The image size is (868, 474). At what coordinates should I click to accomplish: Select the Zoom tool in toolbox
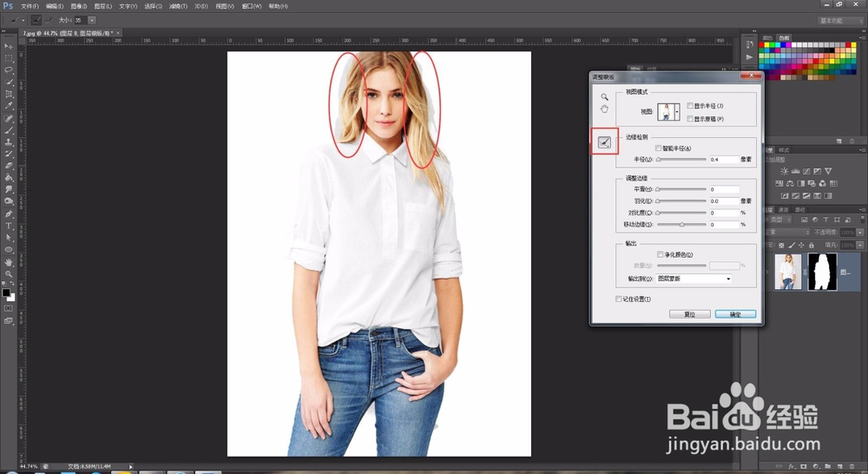tap(9, 273)
